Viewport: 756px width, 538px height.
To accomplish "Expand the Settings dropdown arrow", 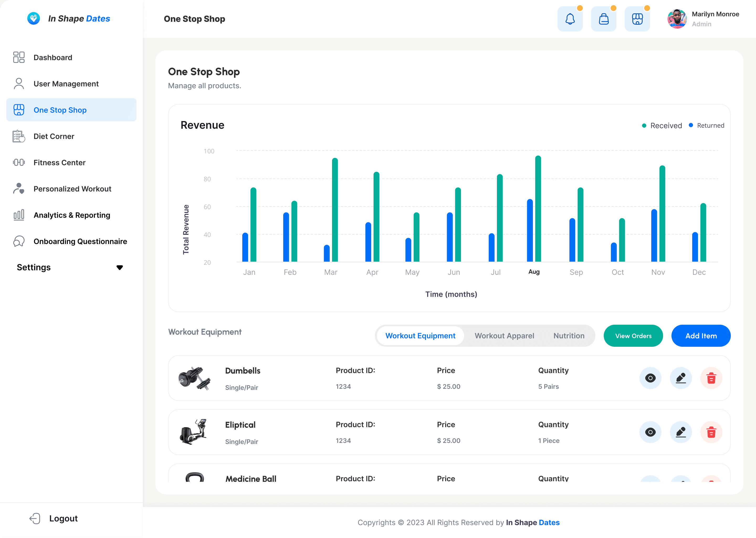I will tap(119, 267).
